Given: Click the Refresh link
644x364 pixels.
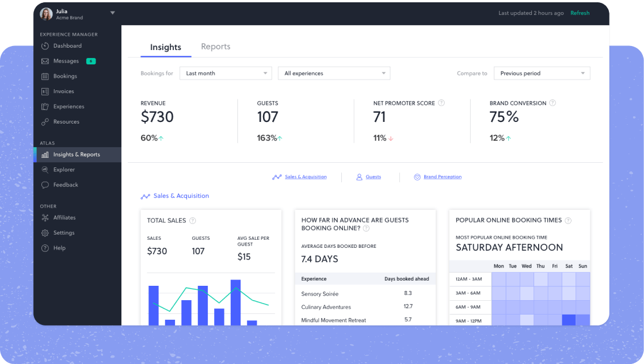Looking at the screenshot, I should pyautogui.click(x=580, y=13).
